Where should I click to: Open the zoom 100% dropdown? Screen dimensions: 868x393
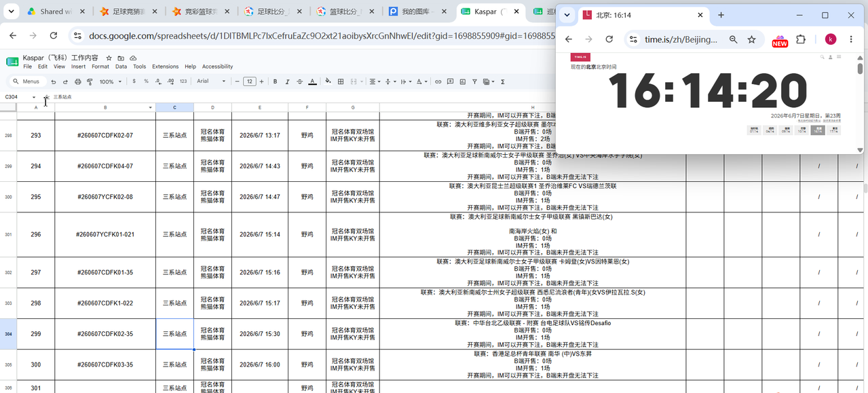point(110,81)
